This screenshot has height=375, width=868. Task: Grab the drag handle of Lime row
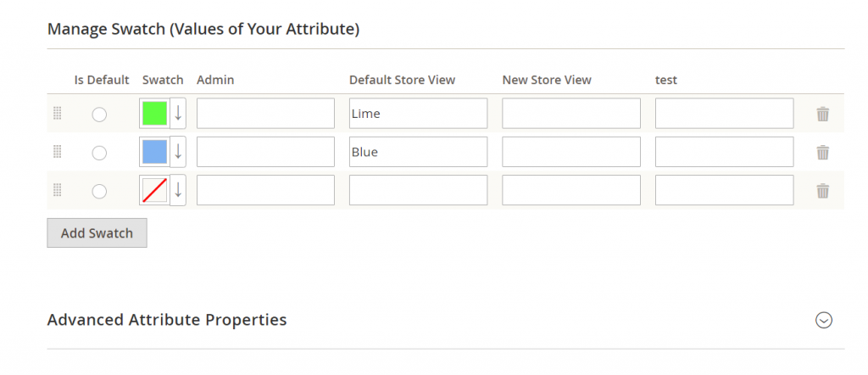click(x=58, y=114)
